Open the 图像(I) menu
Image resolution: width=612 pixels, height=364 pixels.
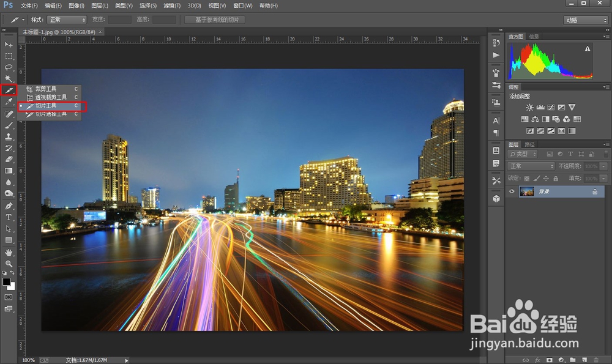[x=76, y=6]
